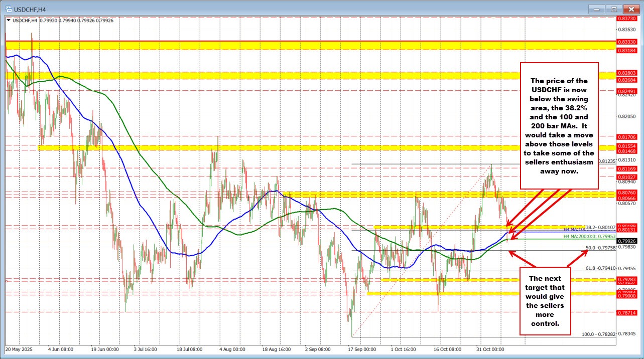Click the sellers enthusiasm annotation text box
Viewport: 644px width, 359px height.
click(559, 125)
